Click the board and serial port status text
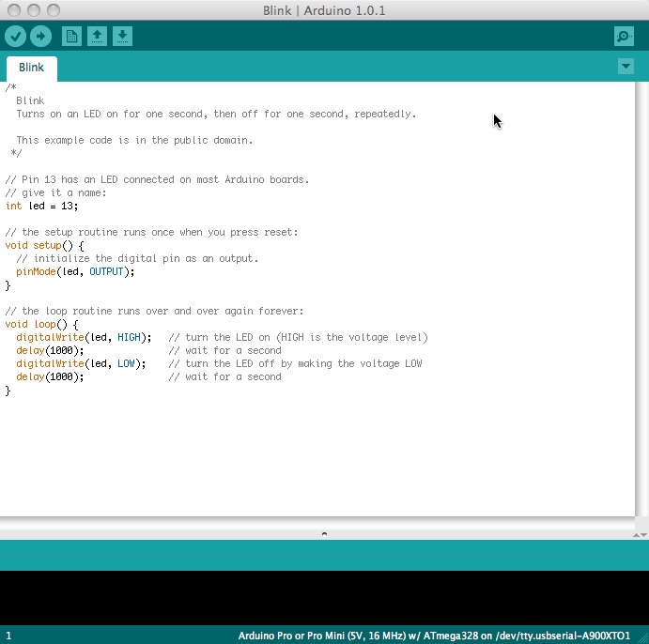The height and width of the screenshot is (644, 649). pos(434,636)
